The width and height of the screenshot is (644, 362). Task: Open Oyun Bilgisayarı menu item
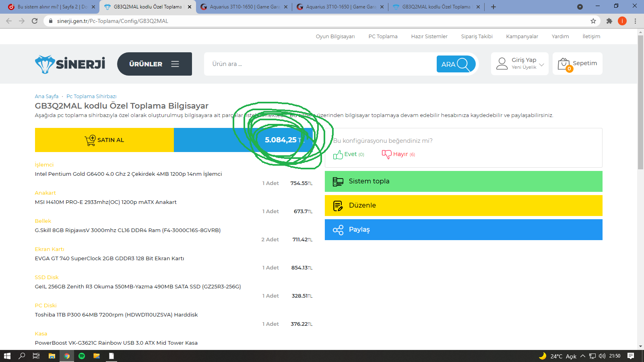click(x=335, y=37)
